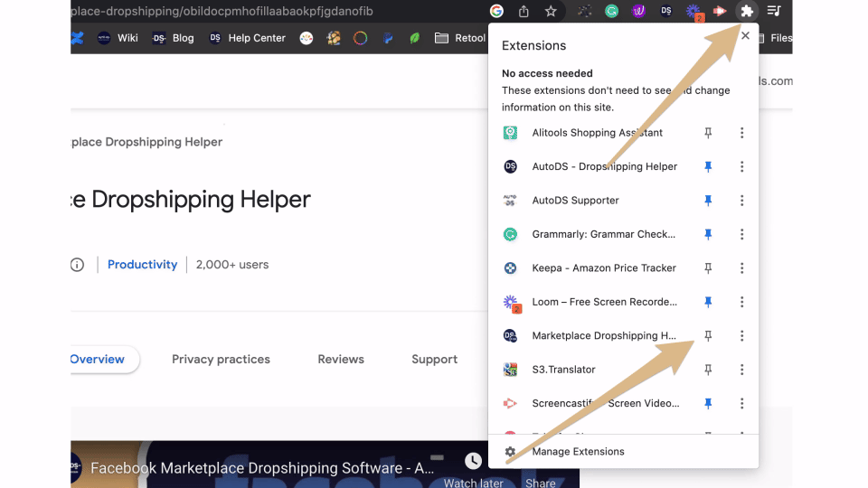This screenshot has width=868, height=488.
Task: Bookmark this page with the star icon
Action: pos(551,11)
